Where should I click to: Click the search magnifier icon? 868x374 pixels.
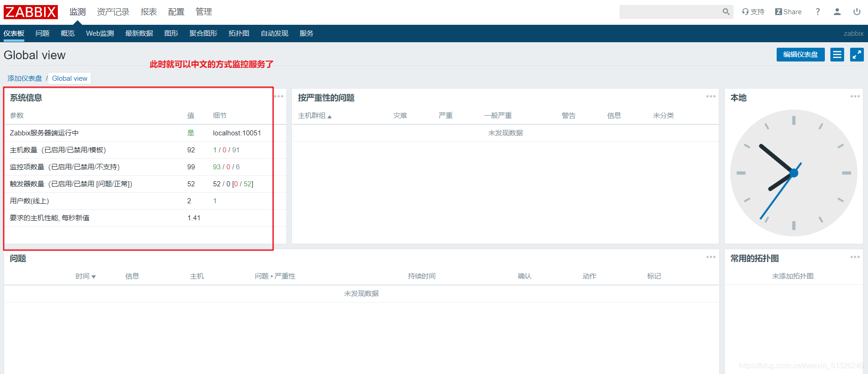[x=726, y=12]
